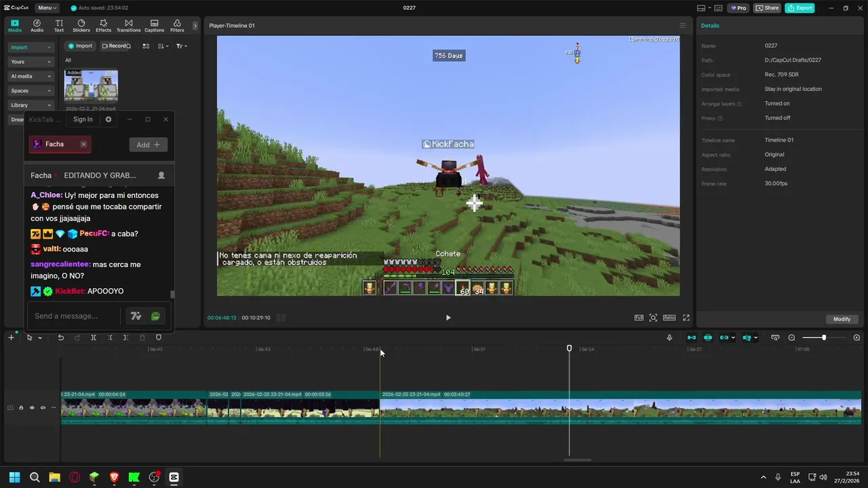Viewport: 868px width, 488px height.
Task: Open the media filter dropdown
Action: [x=182, y=46]
